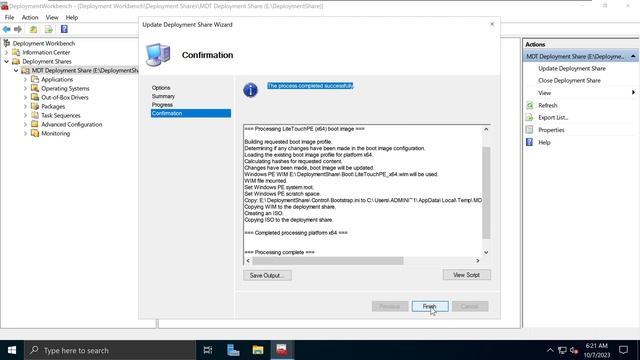This screenshot has width=640, height=360.
Task: Expand the Packages tree node
Action: click(25, 106)
